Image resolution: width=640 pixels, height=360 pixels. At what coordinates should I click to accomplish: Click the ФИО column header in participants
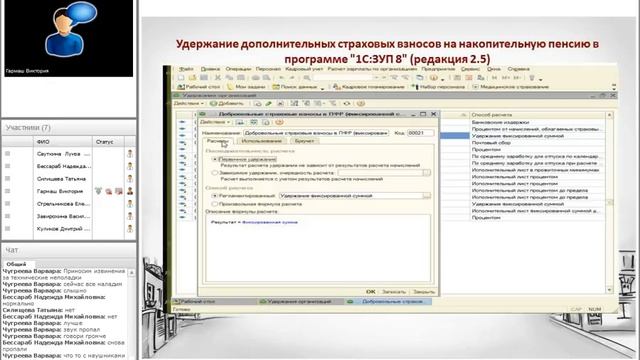[x=62, y=142]
